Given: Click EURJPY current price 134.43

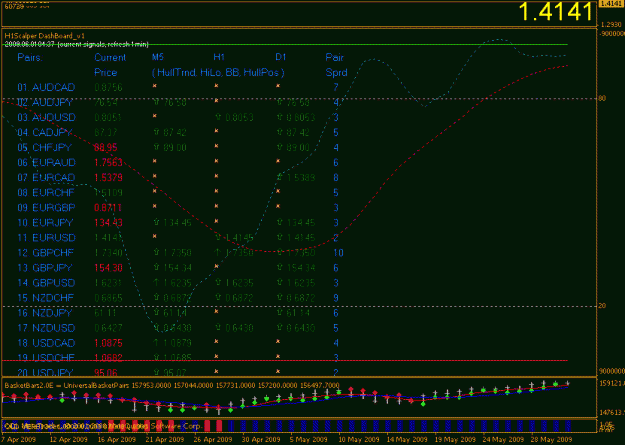Looking at the screenshot, I should pyautogui.click(x=108, y=222).
